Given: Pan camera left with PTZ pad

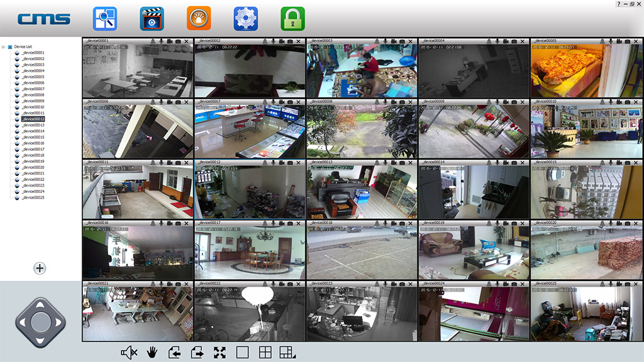Looking at the screenshot, I should (22, 322).
